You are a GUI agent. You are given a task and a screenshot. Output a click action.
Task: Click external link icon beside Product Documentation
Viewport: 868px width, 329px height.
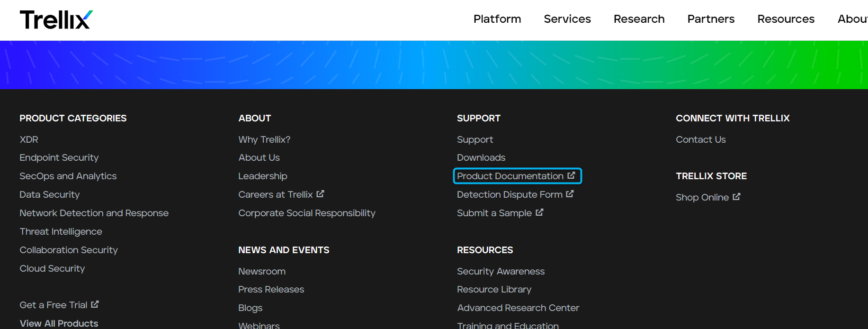[x=572, y=175]
